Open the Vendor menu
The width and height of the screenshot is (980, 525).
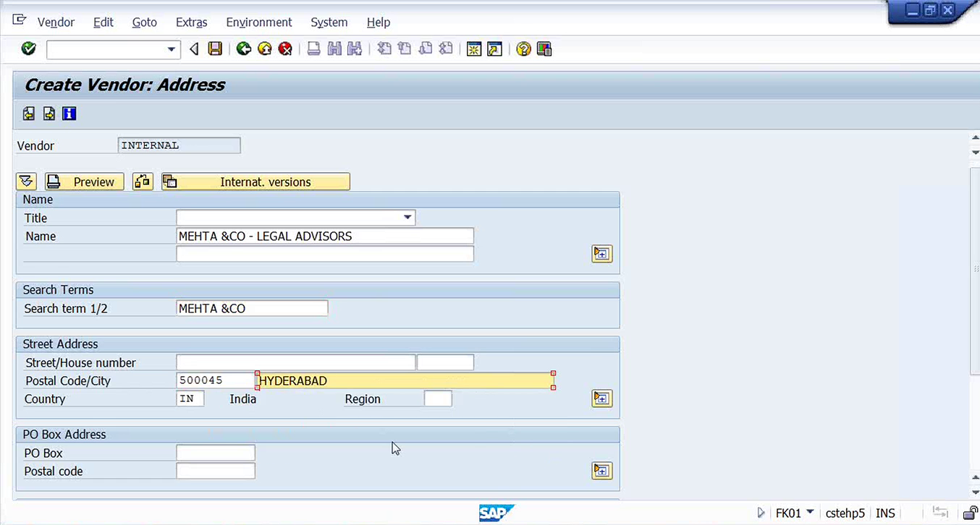tap(56, 22)
